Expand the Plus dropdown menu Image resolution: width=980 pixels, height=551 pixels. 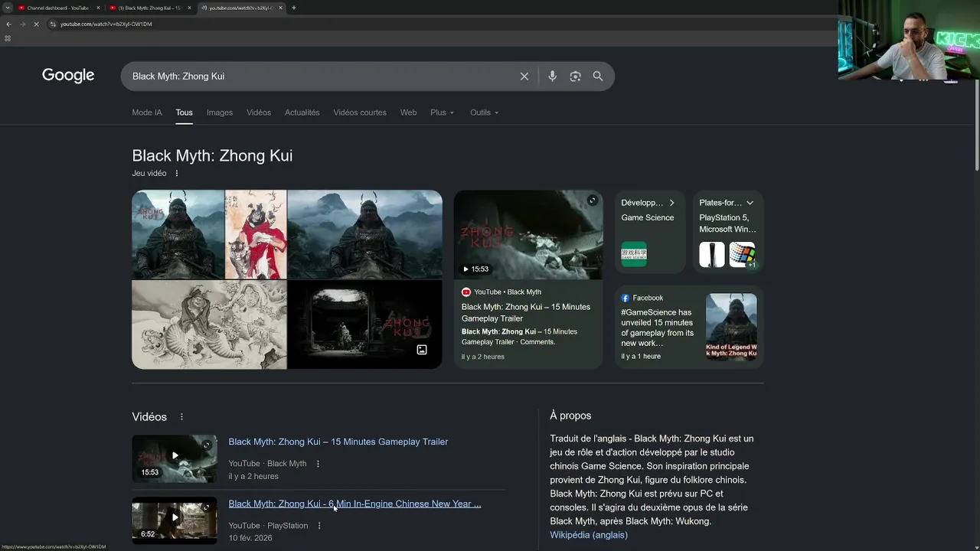(x=442, y=112)
